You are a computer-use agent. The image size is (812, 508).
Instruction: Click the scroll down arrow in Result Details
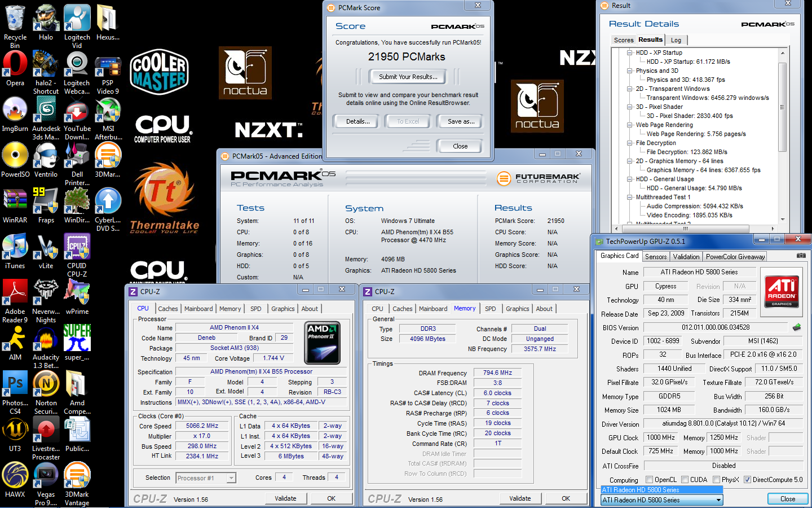coord(782,220)
